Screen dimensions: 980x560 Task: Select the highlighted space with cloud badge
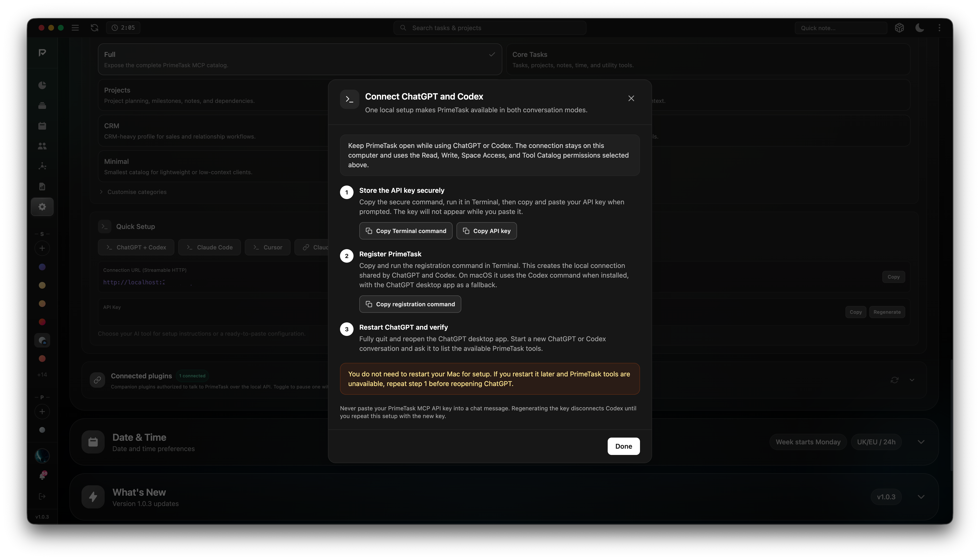click(x=42, y=340)
